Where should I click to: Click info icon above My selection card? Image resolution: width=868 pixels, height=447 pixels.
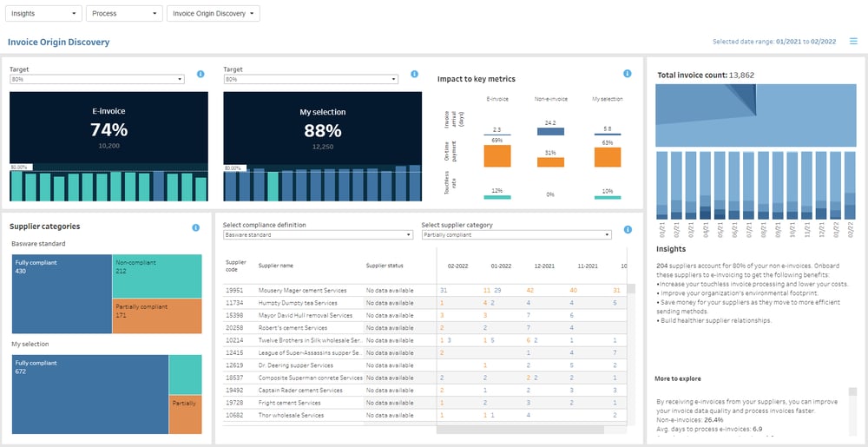tap(414, 74)
